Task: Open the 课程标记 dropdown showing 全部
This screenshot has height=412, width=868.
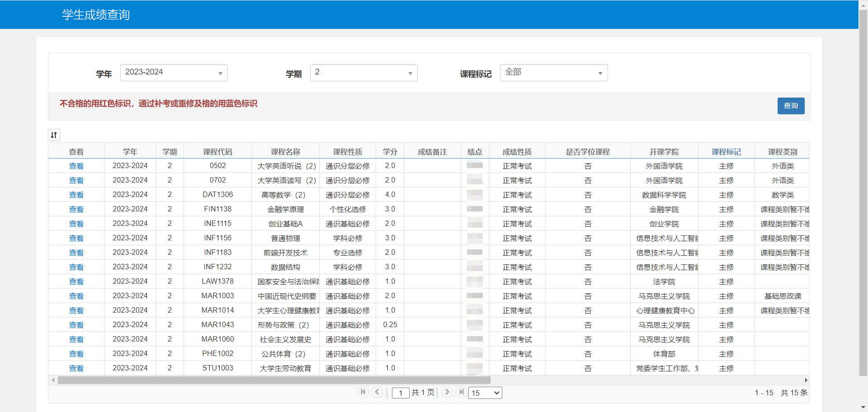Action: [x=554, y=73]
